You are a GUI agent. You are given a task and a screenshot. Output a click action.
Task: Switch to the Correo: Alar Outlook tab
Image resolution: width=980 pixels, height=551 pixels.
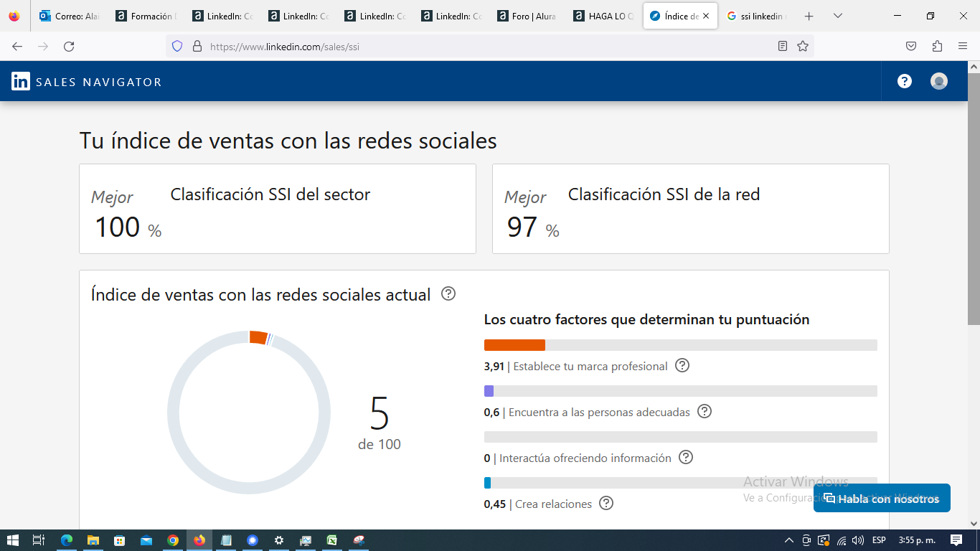70,16
